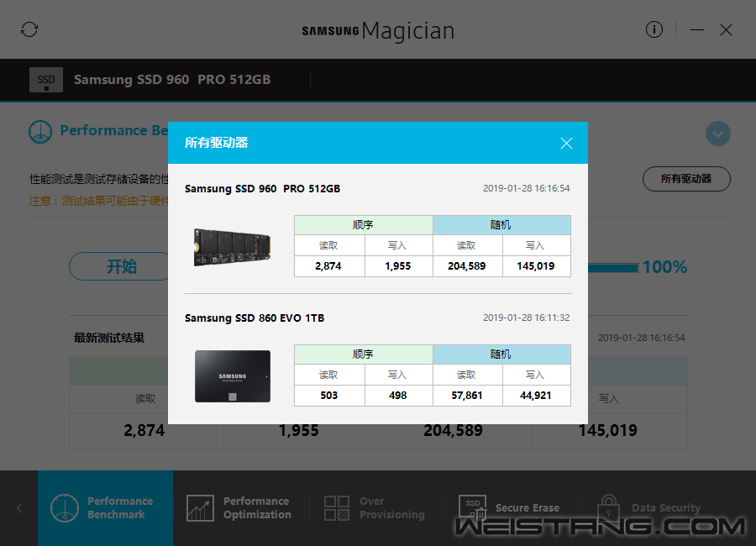Click 960 PRO random read value 204,589
Viewport: 756px width, 546px height.
click(467, 266)
